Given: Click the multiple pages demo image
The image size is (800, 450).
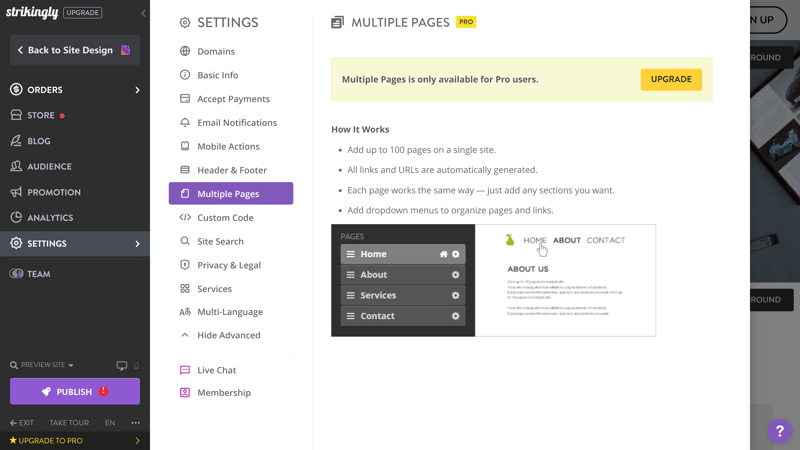Looking at the screenshot, I should pyautogui.click(x=493, y=280).
